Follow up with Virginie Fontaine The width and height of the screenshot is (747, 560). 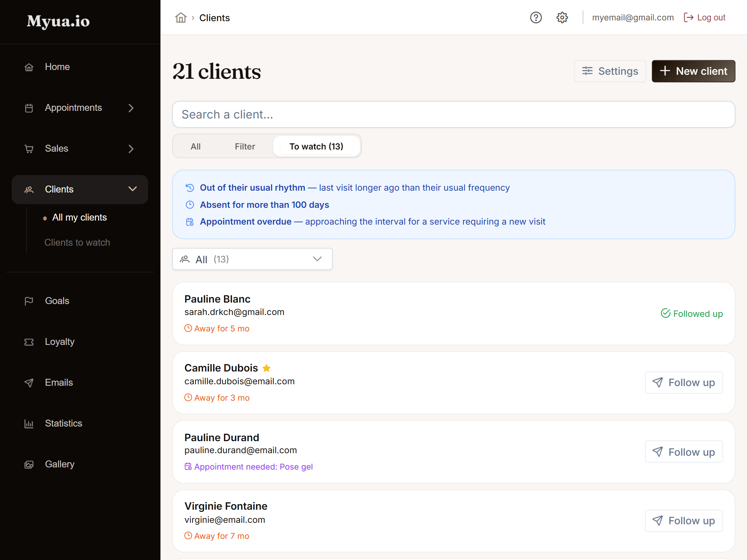[684, 521]
